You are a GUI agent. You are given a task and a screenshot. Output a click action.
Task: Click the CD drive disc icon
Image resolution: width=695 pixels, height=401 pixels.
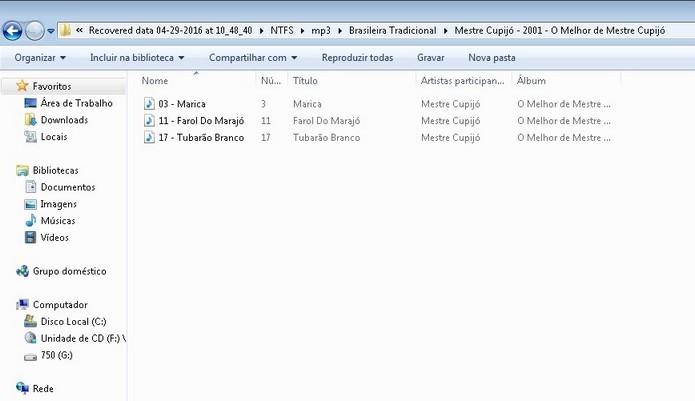click(31, 338)
